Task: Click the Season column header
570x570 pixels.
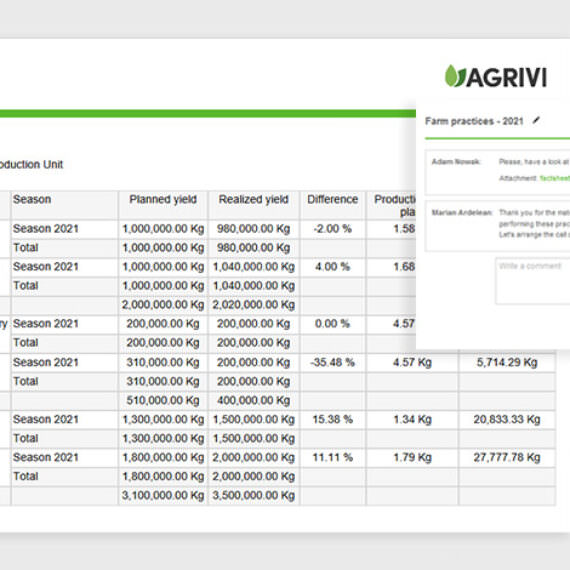Action: 32,199
